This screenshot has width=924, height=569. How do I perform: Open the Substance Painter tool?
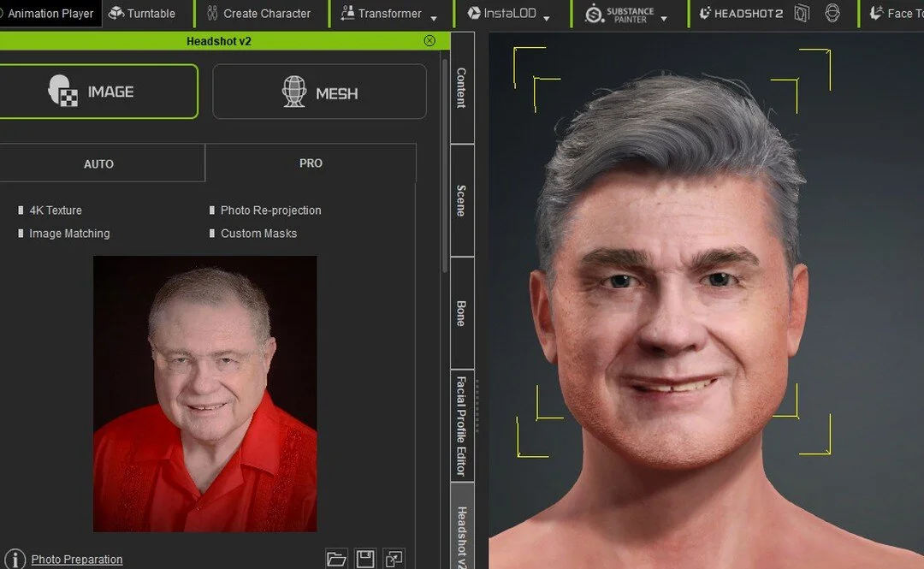[619, 13]
